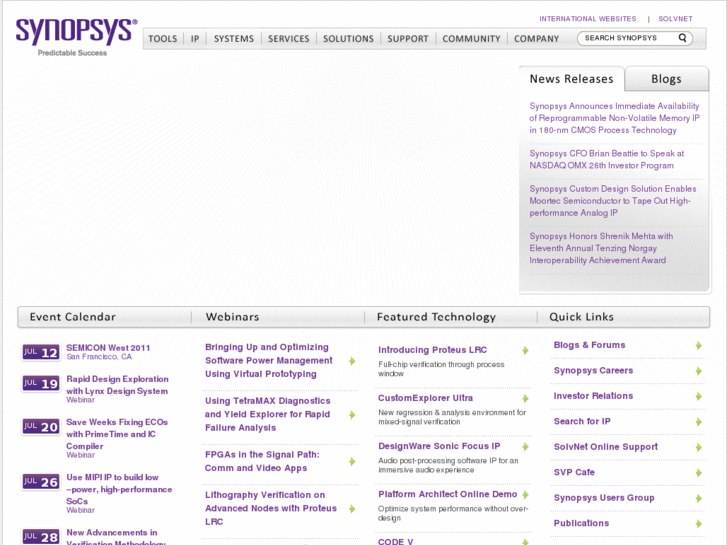Click green arrow beside Introducing Proteus LRC

(525, 351)
